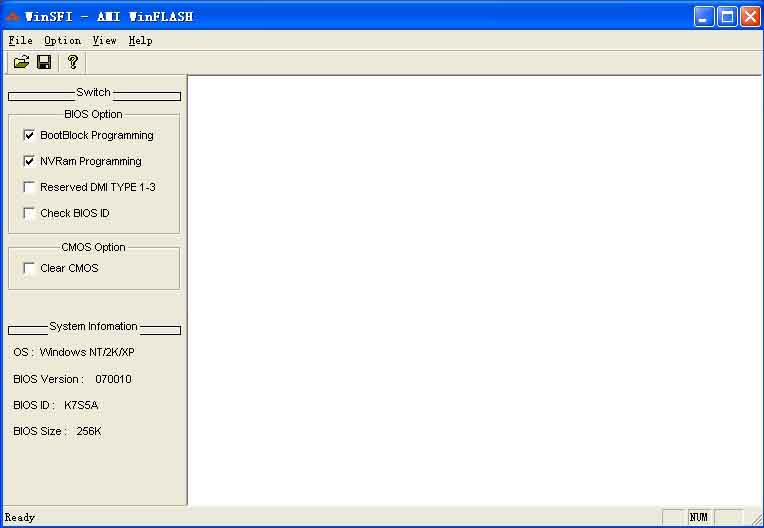Screen dimensions: 764x528
Task: Open help via question mark icon
Action: point(73,62)
